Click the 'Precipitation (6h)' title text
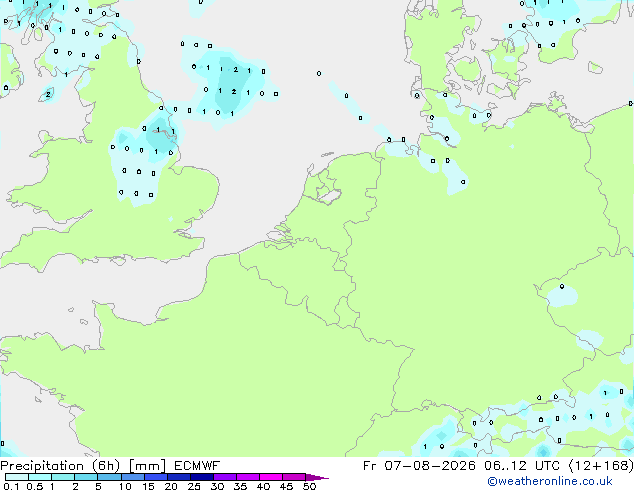 61,466
